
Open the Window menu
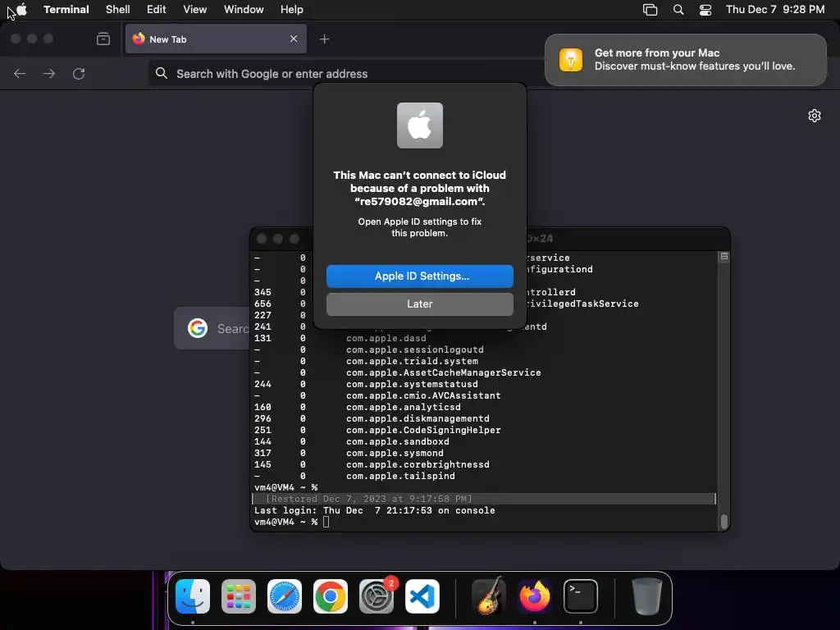tap(243, 10)
